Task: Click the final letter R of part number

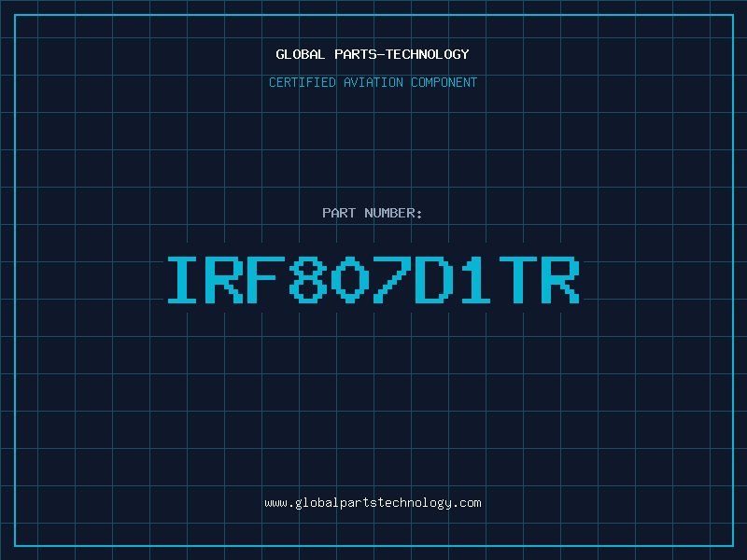Action: [560, 280]
